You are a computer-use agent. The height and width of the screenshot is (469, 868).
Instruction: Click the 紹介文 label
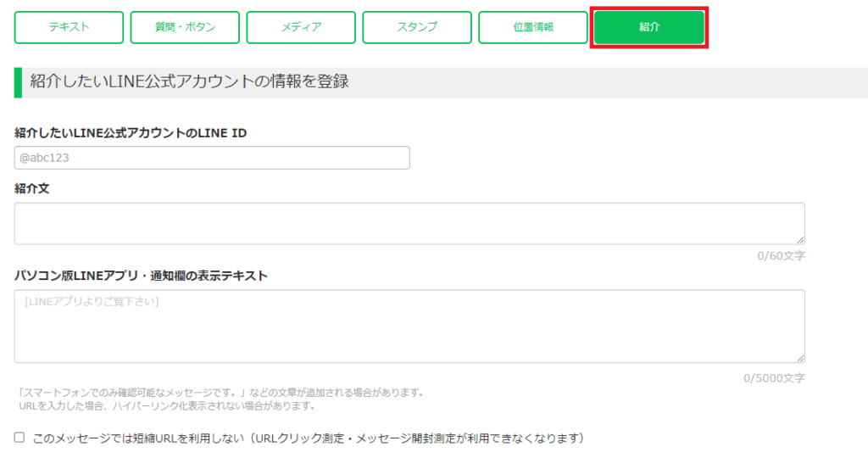tap(32, 189)
